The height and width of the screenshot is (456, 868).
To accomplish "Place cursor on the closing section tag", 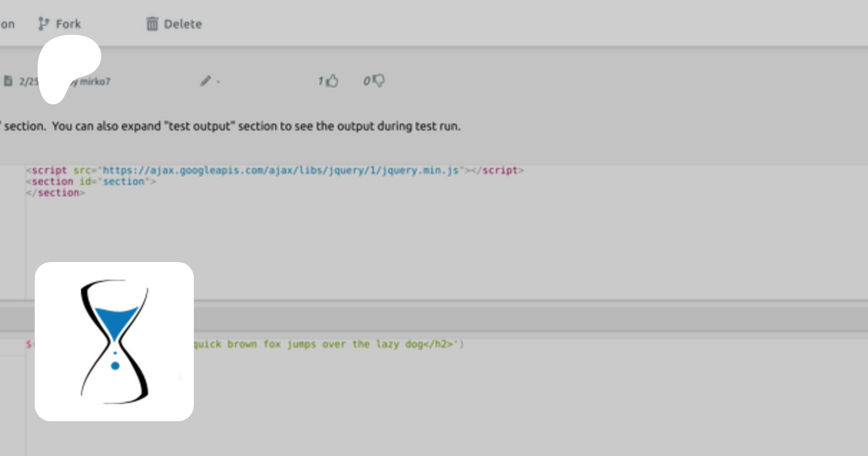I will 55,193.
